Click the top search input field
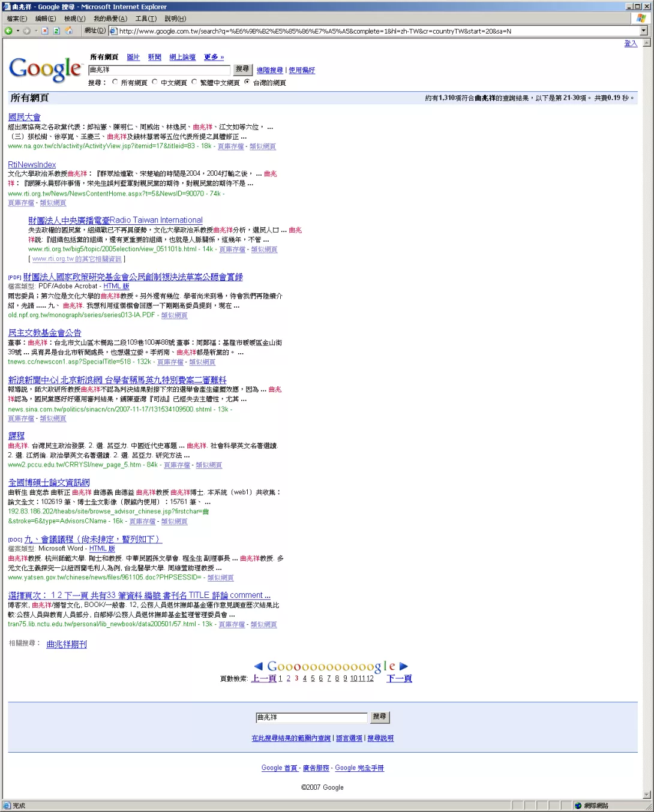 (159, 70)
